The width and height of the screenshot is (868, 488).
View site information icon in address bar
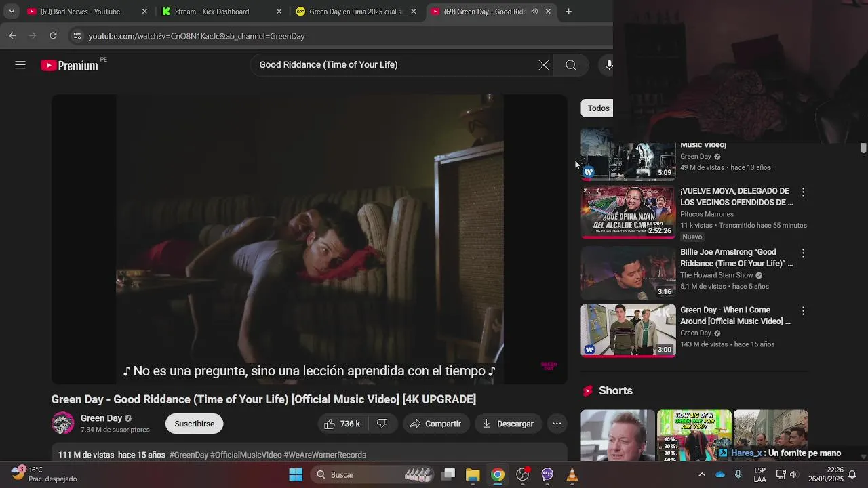[77, 36]
